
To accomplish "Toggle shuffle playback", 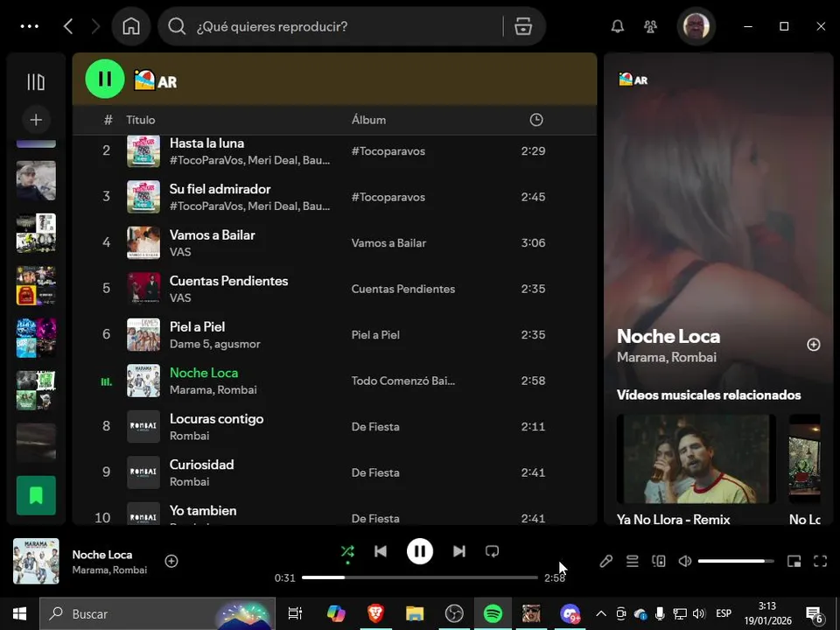I will click(347, 551).
